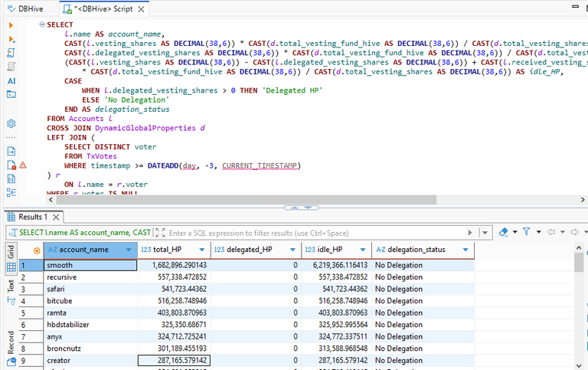Close the <DBHive> Script tab

pos(142,9)
